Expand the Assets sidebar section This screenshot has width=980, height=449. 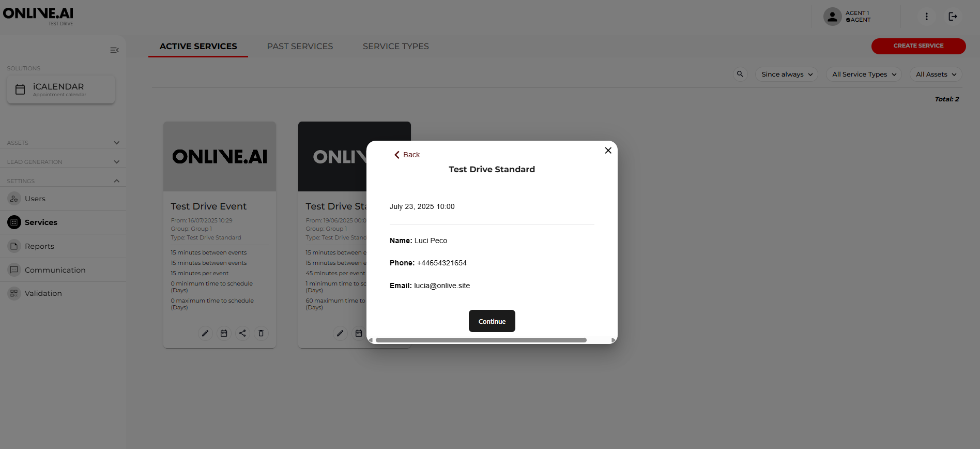116,143
